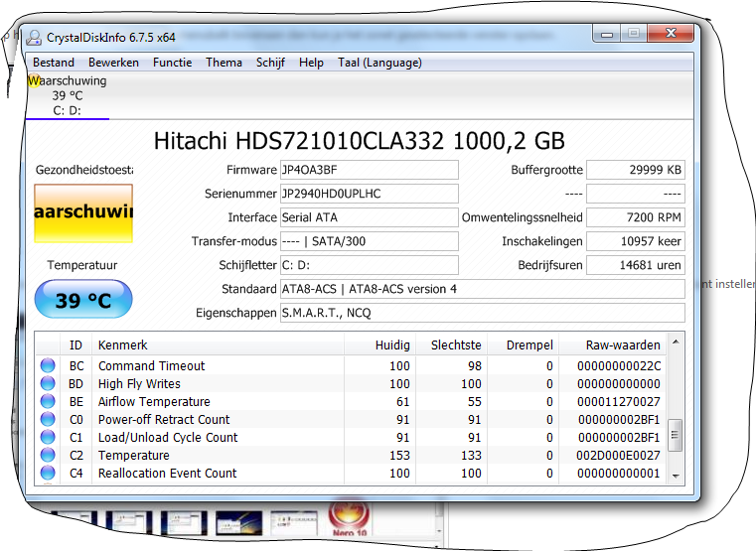Click the Serienummer value field
The height and width of the screenshot is (551, 756).
coord(368,194)
